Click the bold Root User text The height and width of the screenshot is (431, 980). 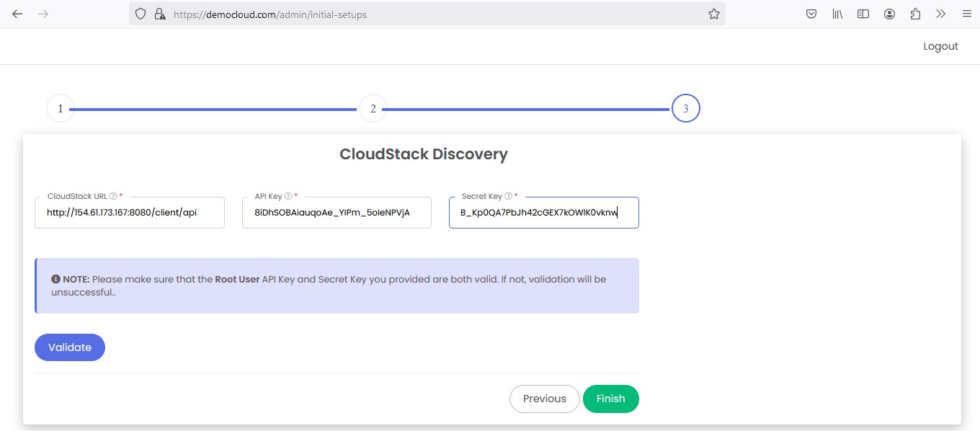[237, 279]
